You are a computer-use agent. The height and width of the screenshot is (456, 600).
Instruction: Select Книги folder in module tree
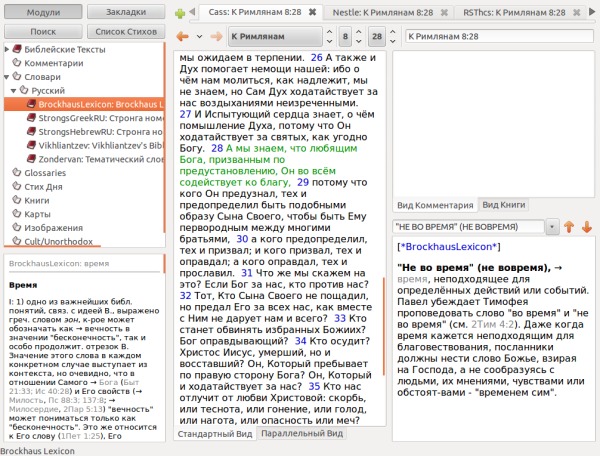pos(37,200)
